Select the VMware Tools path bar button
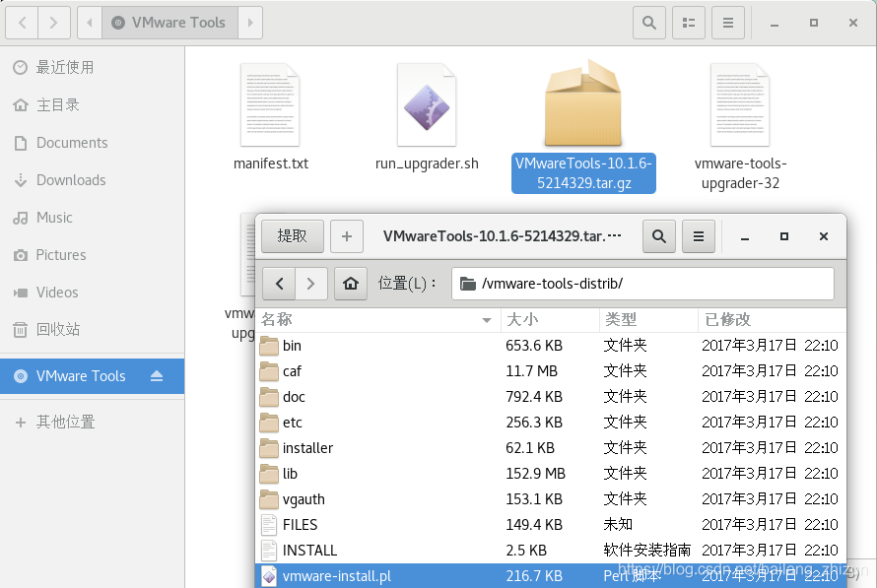 (170, 23)
